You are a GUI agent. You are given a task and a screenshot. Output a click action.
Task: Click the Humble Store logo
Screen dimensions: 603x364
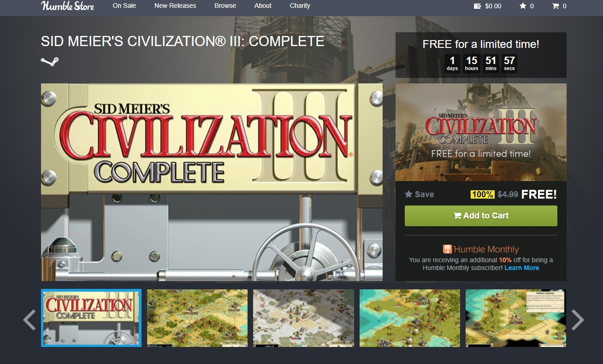[x=67, y=6]
